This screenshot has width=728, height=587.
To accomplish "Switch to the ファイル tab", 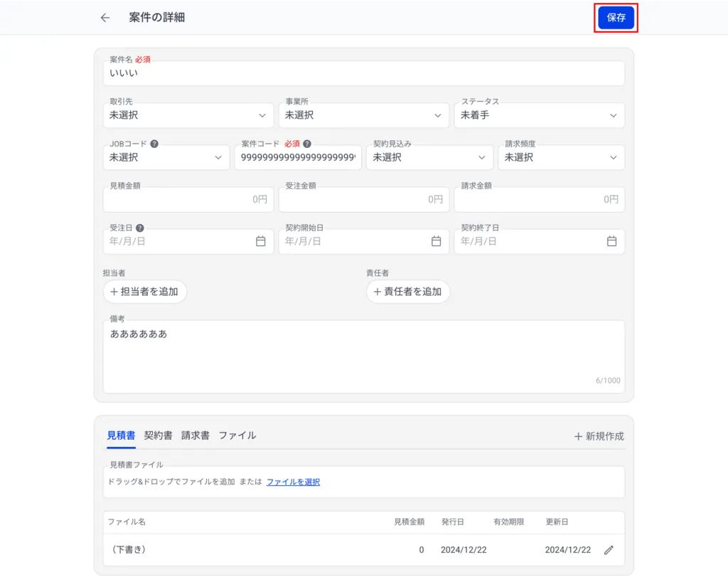I will coord(237,435).
